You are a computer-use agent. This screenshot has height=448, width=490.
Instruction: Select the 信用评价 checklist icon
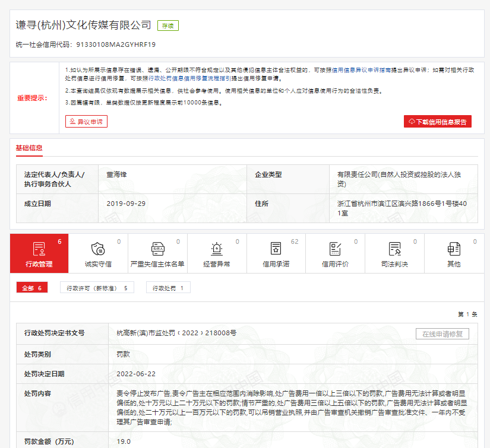point(334,249)
